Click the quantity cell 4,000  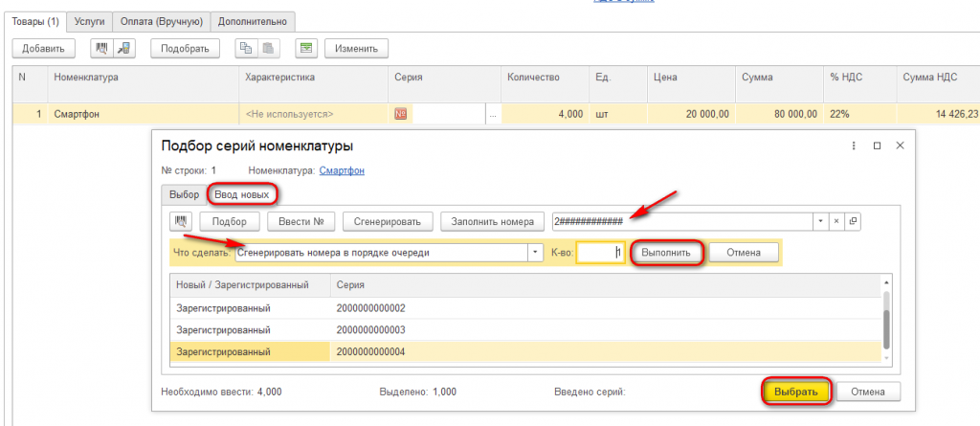pos(545,115)
